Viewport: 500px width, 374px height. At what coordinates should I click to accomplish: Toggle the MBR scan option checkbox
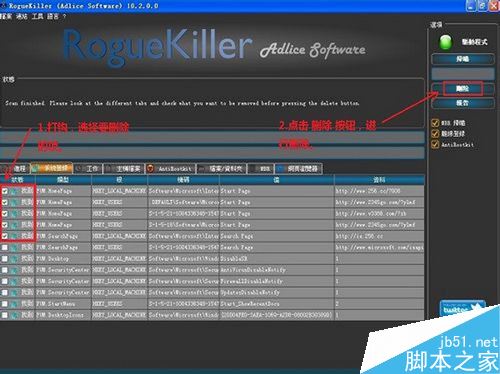click(x=435, y=123)
